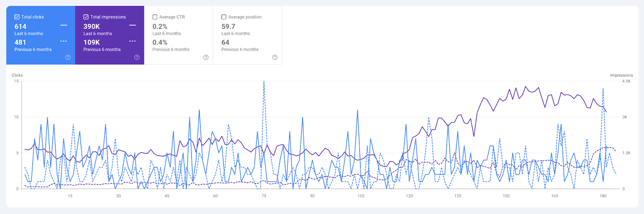Click the Impressions axis label
This screenshot has width=644, height=214.
pos(621,75)
